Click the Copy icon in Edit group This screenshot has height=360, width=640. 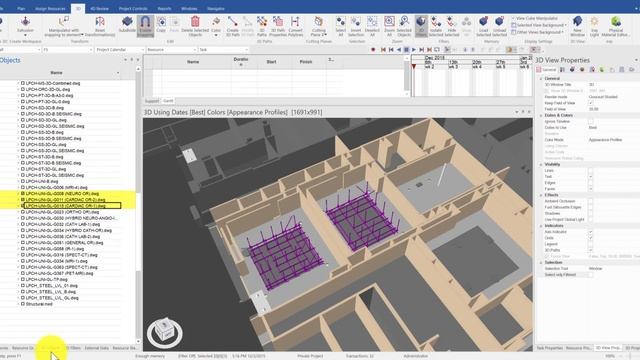click(161, 22)
